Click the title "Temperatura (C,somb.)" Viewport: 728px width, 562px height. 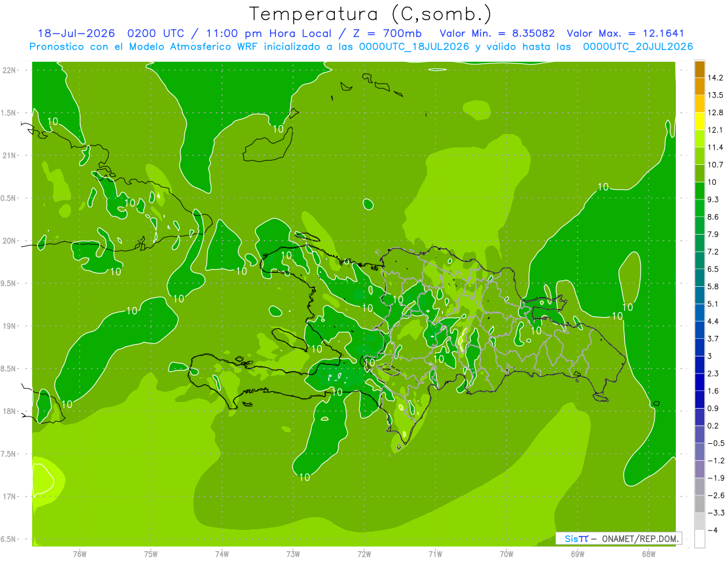coord(371,14)
